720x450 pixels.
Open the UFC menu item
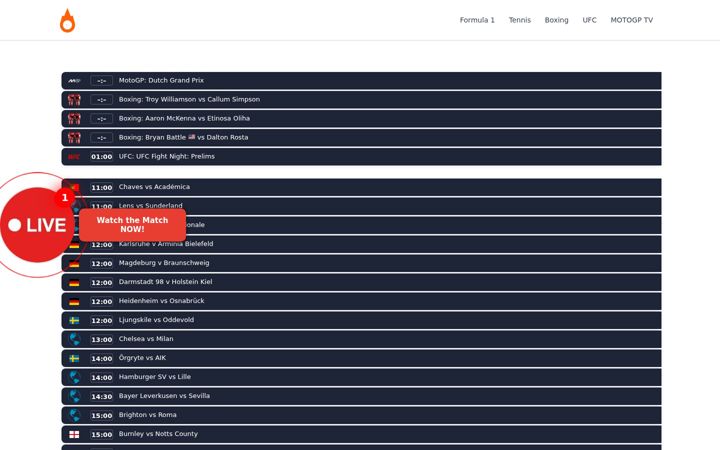tap(589, 20)
